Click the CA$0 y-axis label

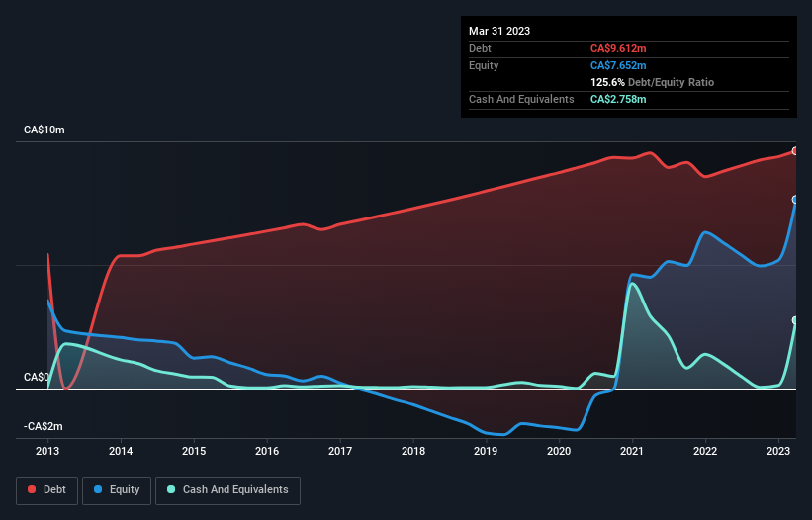point(37,377)
